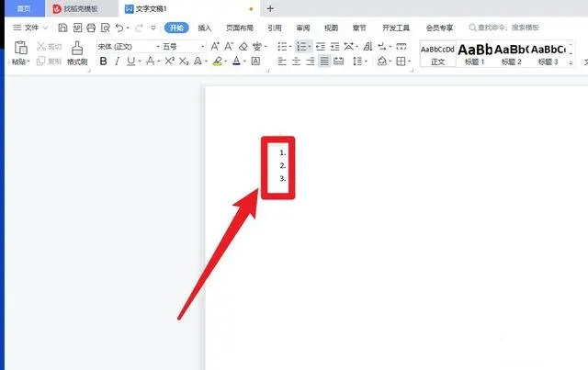Click the Save document icon
Image resolution: width=588 pixels, height=370 pixels.
[63, 28]
